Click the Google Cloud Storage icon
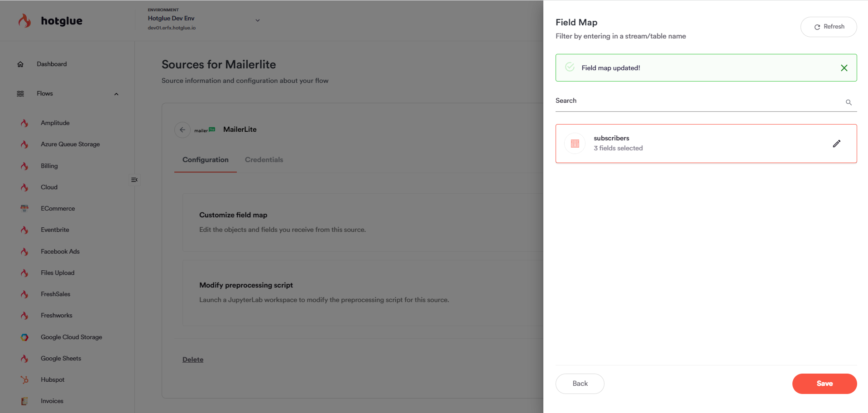Viewport: 868px width, 413px height. [x=24, y=337]
